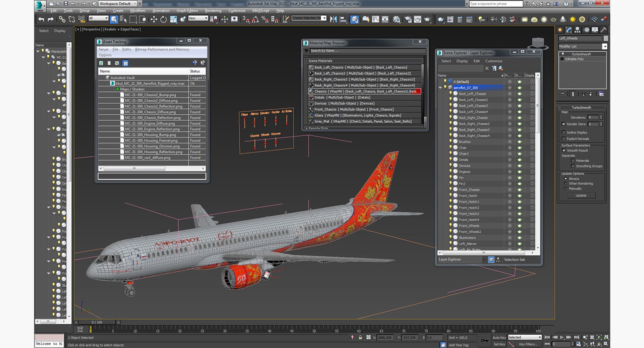Collapse the Scene Materials group

click(x=306, y=61)
